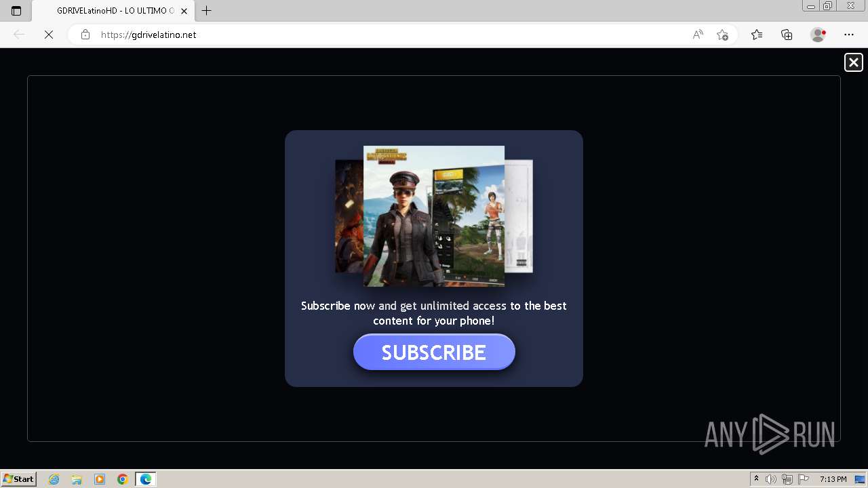Show hidden system tray icons
This screenshot has width=868, height=488.
coord(756,479)
